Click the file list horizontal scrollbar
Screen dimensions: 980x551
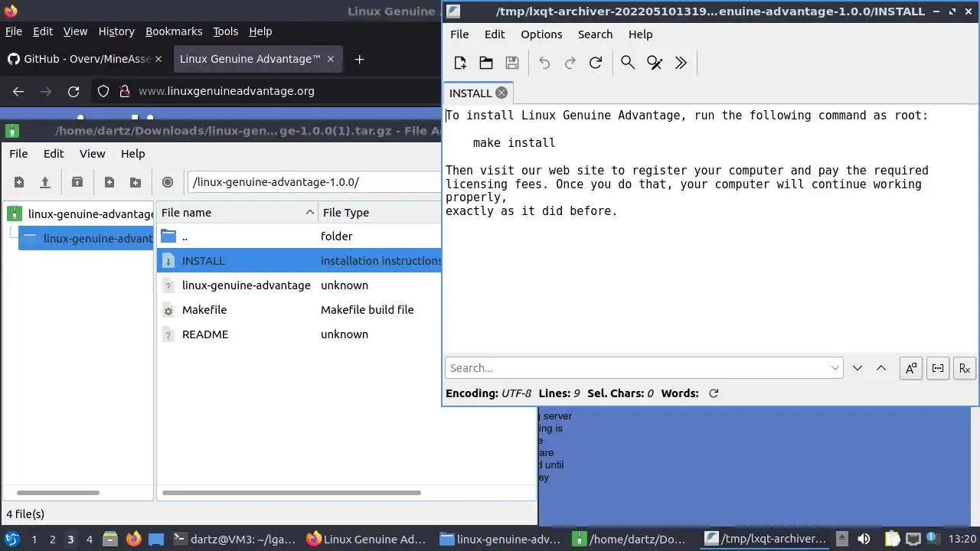pyautogui.click(x=292, y=493)
